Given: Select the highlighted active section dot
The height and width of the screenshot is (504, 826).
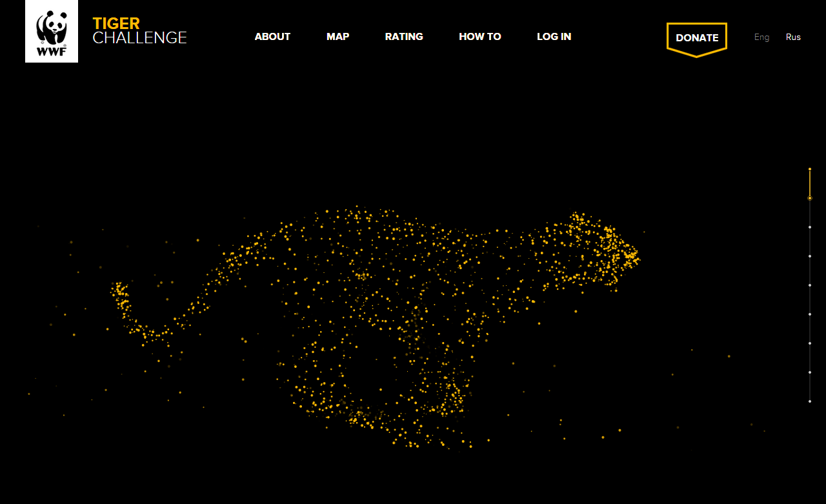Looking at the screenshot, I should click(x=810, y=198).
